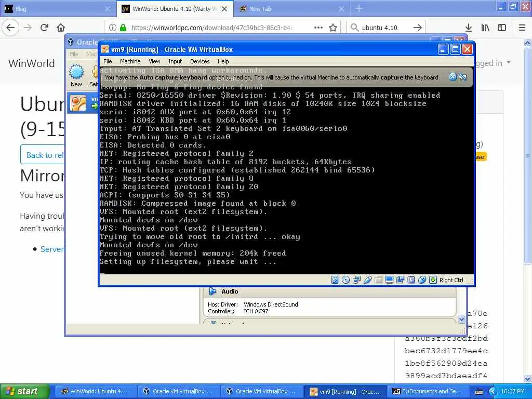Click the hard disk activity icon in VM status bar
This screenshot has width=532, height=399.
pos(335,280)
